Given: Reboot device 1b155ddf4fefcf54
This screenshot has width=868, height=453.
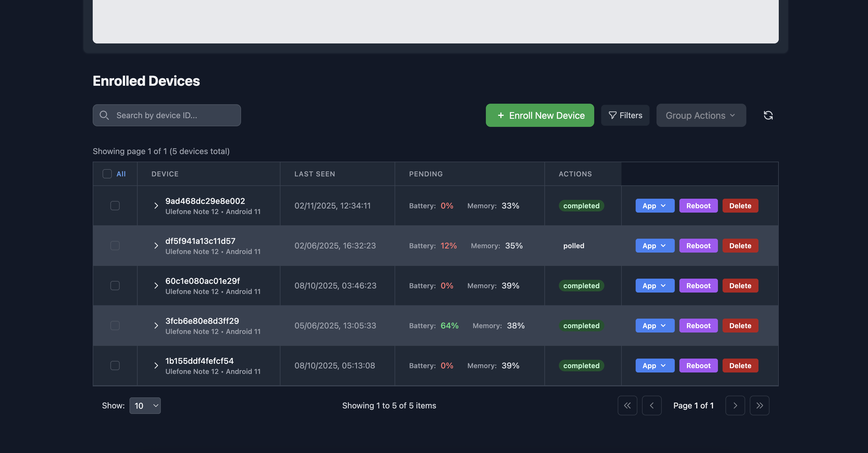Looking at the screenshot, I should [x=698, y=366].
